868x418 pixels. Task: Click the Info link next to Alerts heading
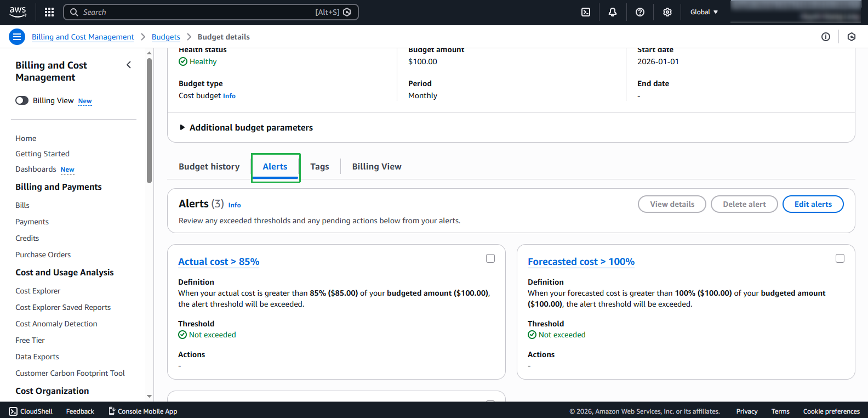pyautogui.click(x=235, y=205)
